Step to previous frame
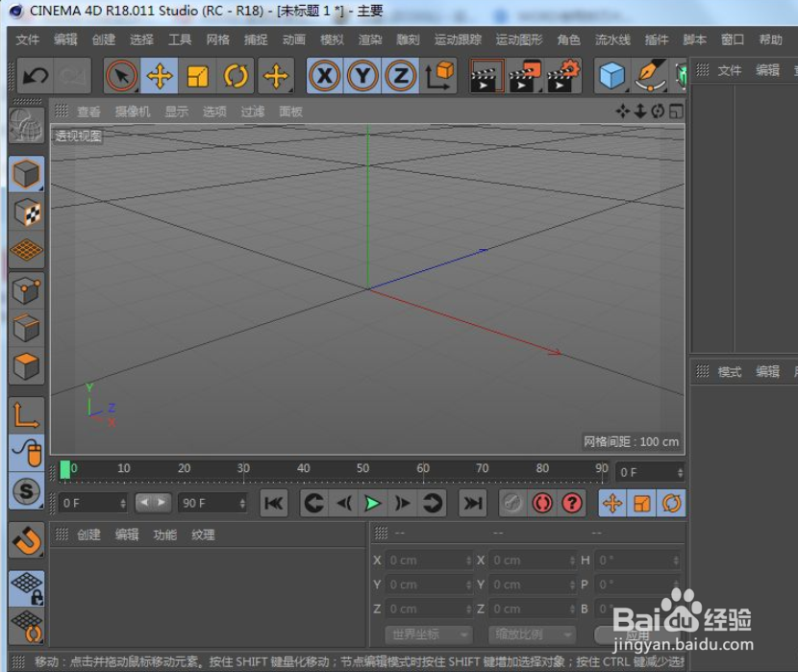 click(343, 504)
